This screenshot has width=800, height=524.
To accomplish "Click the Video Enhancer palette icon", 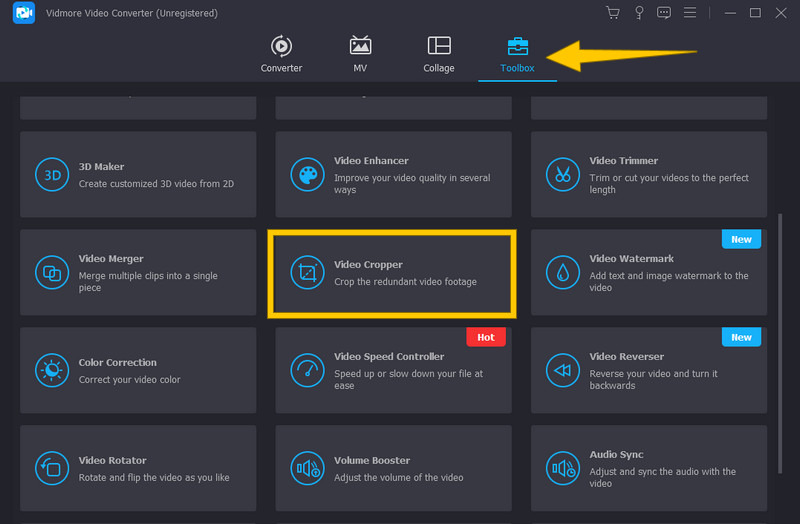I will pyautogui.click(x=307, y=174).
